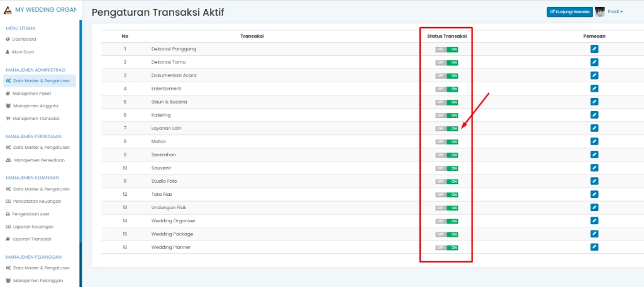
Task: Click edit pencil for Tata Rias row
Action: [x=594, y=194]
